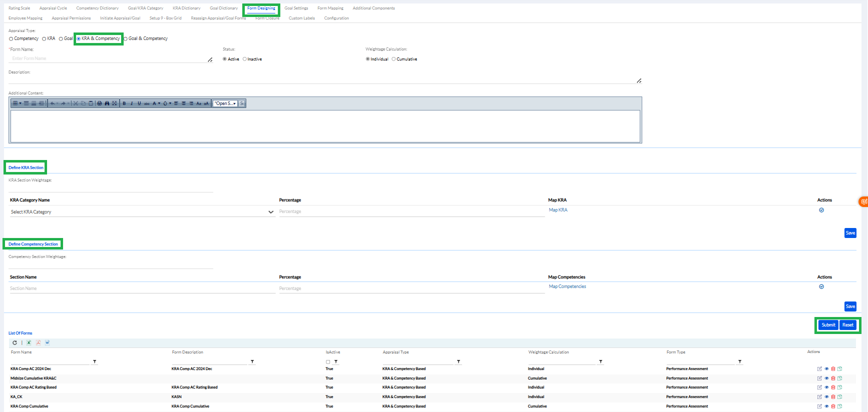
Task: View the KRA Comp AC Rating Based form
Action: click(826, 387)
